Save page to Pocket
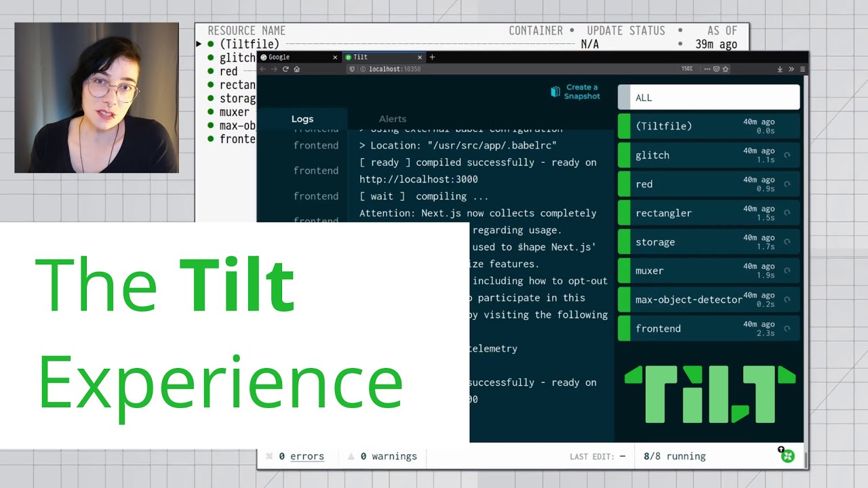Screen dimensions: 868x488 pyautogui.click(x=716, y=69)
